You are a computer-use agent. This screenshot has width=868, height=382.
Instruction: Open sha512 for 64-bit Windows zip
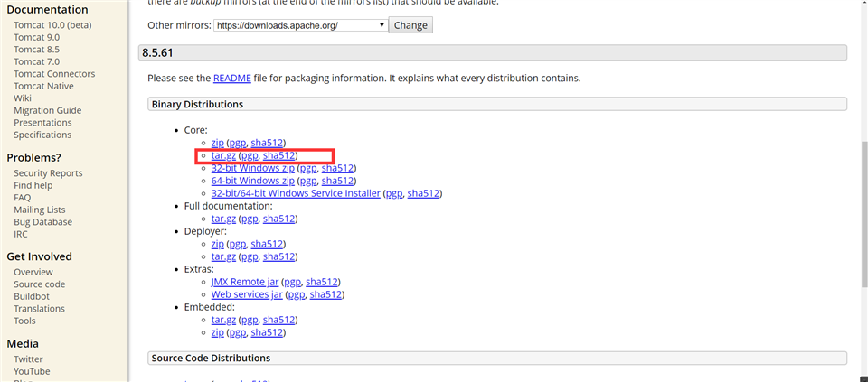click(337, 181)
